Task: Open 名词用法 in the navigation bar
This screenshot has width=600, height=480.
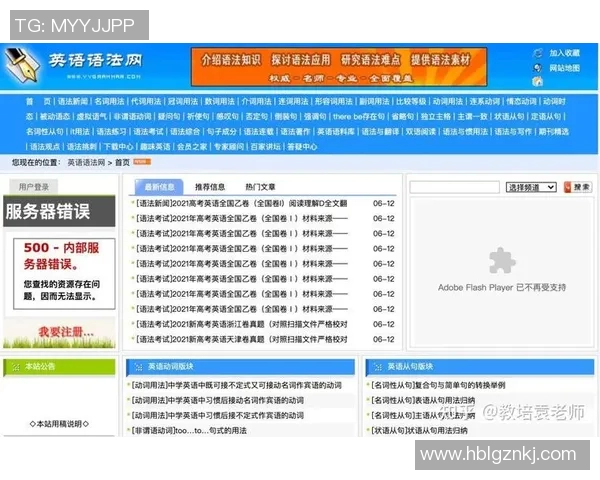Action: coord(109,101)
